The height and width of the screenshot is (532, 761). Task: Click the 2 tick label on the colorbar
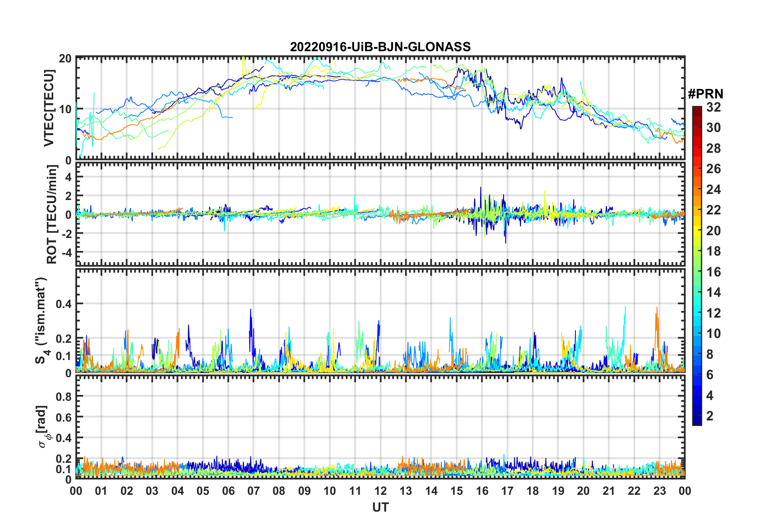coord(710,416)
